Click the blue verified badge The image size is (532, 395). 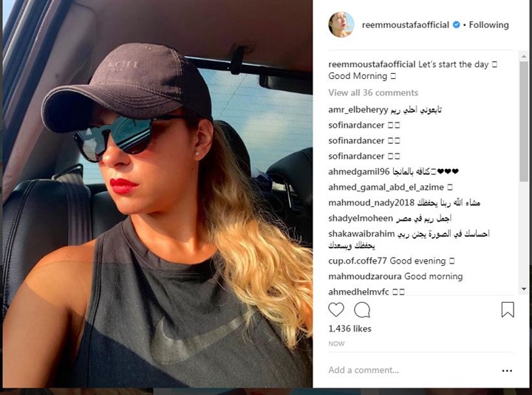click(457, 25)
